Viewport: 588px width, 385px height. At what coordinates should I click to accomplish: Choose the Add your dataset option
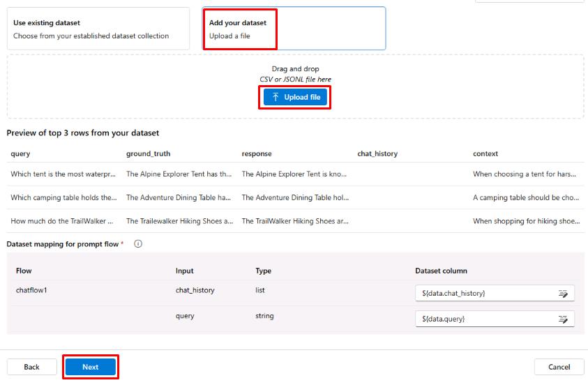(x=294, y=29)
